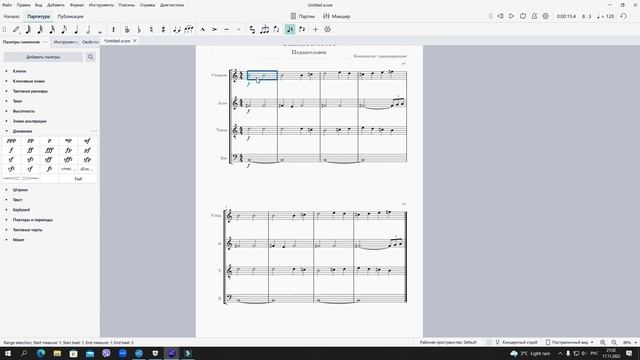640x360 pixels.
Task: Open the Партии parts dialog
Action: click(x=302, y=16)
